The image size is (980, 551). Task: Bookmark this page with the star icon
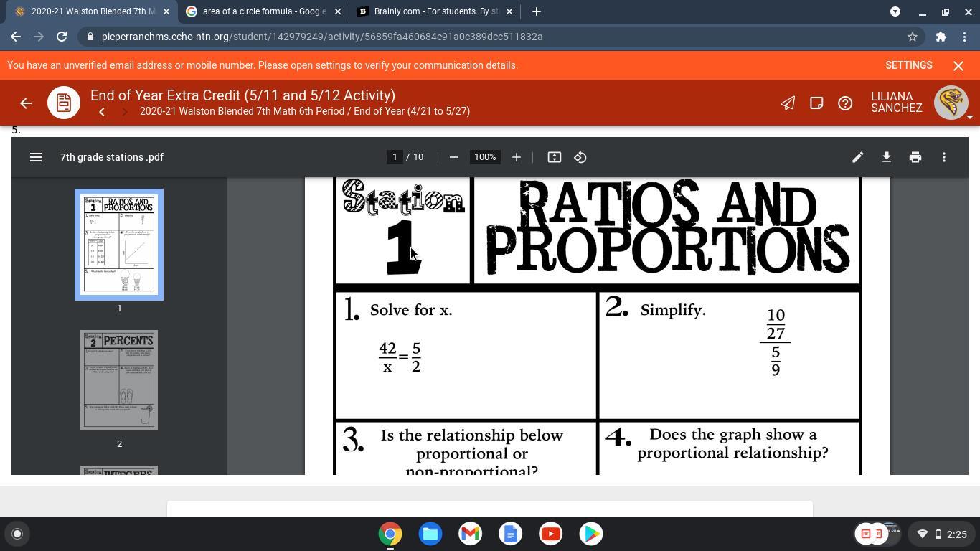tap(912, 37)
